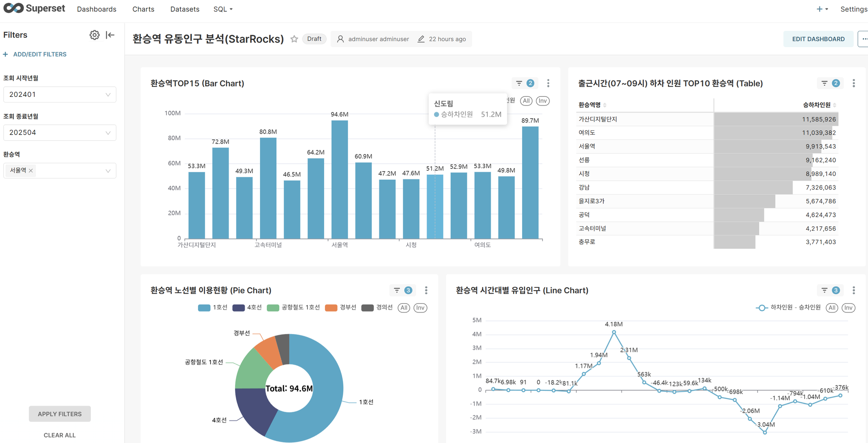Favorite the dashboard with the star icon
868x443 pixels.
[294, 39]
